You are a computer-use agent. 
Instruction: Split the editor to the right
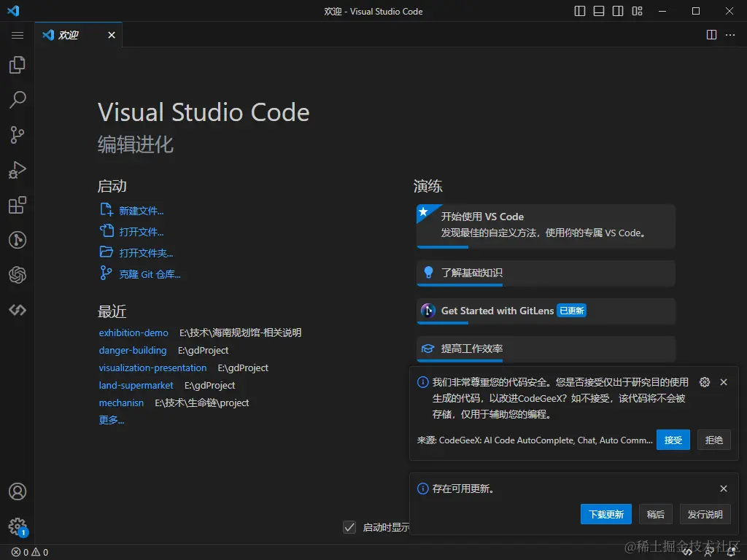pos(711,35)
